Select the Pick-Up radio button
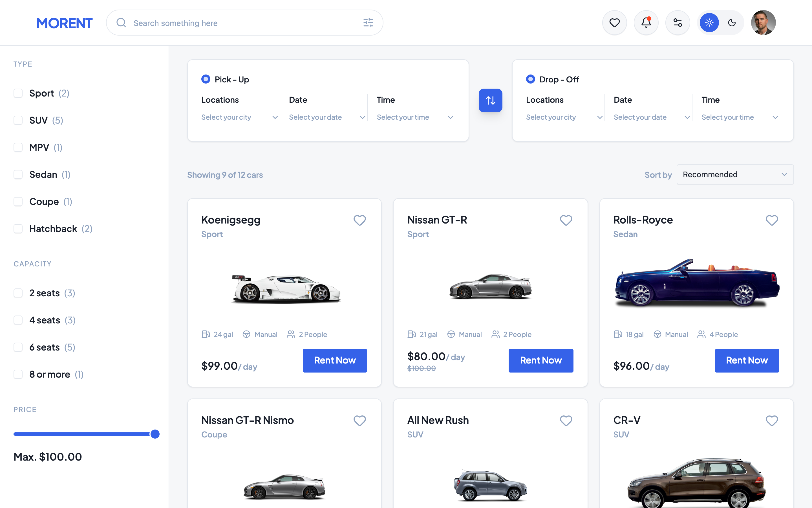 (206, 79)
